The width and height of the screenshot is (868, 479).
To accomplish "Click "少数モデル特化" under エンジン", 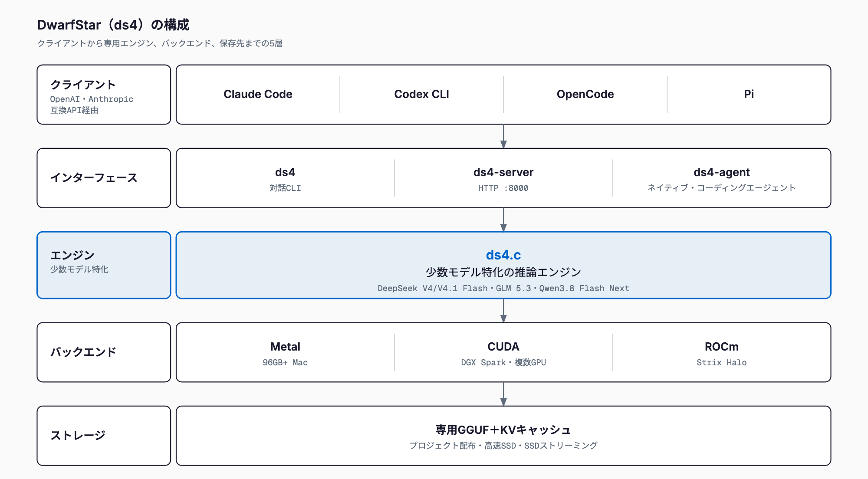I will [79, 269].
